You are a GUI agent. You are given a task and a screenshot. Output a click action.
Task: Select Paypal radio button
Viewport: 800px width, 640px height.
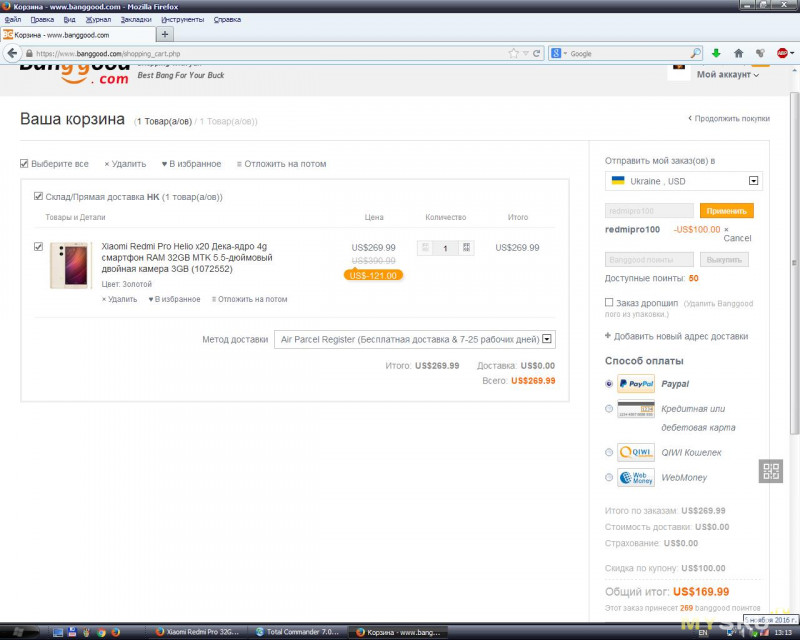click(609, 383)
